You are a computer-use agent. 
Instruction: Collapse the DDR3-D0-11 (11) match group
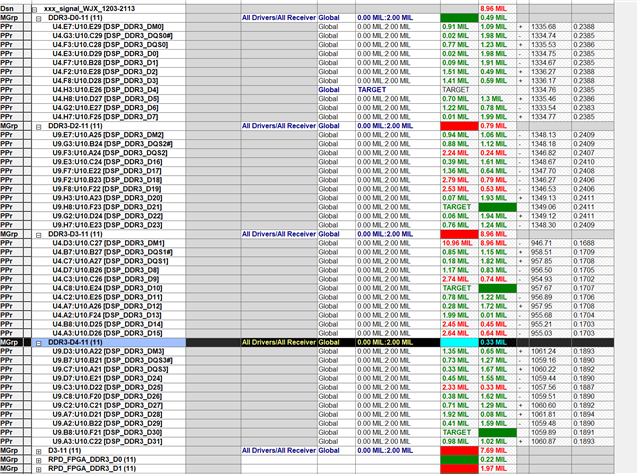tap(39, 18)
